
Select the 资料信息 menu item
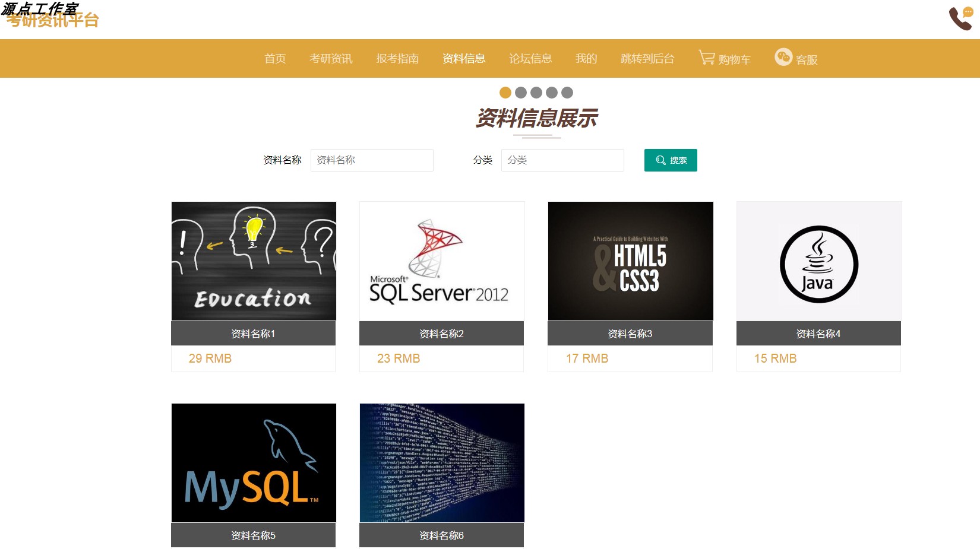[464, 59]
